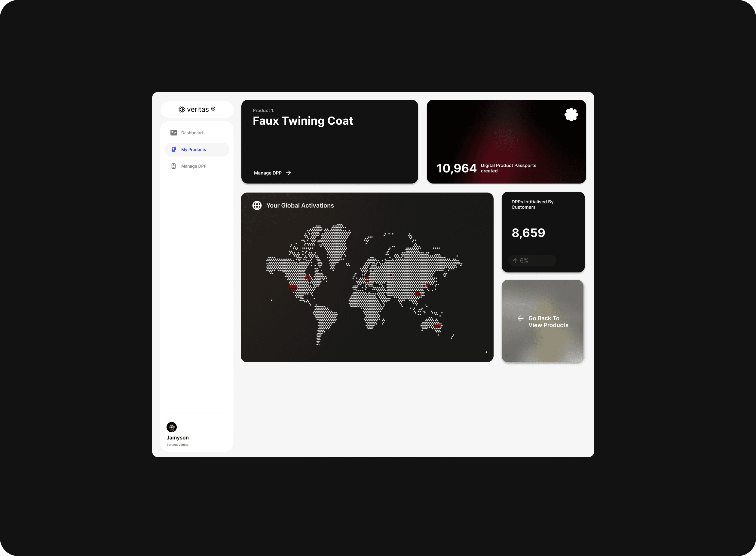Image resolution: width=756 pixels, height=556 pixels.
Task: Click the Bottega Veneta label
Action: 177,445
